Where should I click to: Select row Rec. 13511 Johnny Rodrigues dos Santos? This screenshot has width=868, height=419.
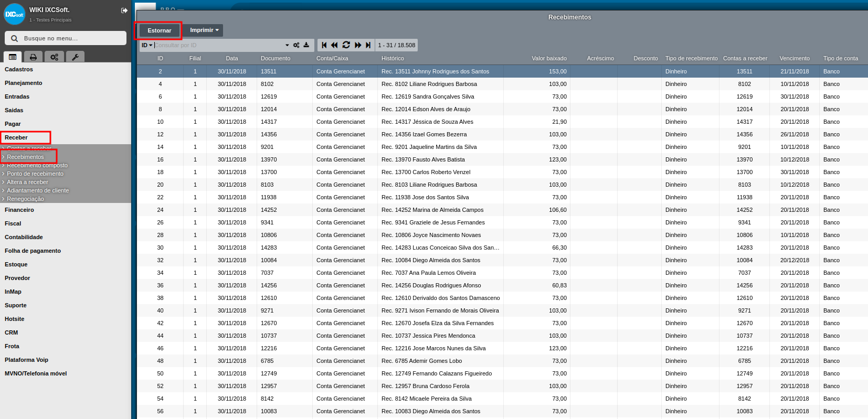click(502, 71)
